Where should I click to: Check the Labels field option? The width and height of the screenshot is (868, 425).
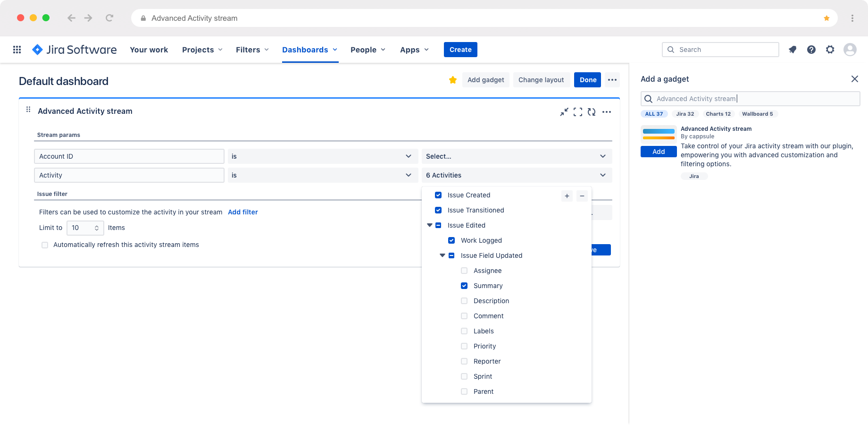[x=464, y=331]
